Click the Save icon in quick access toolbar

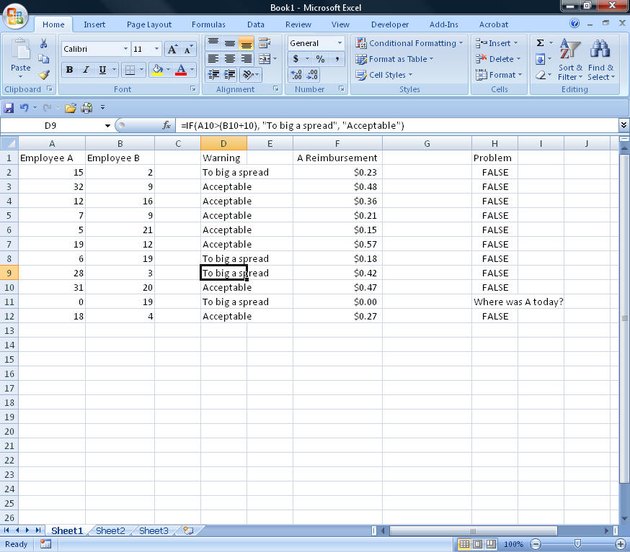pyautogui.click(x=8, y=108)
